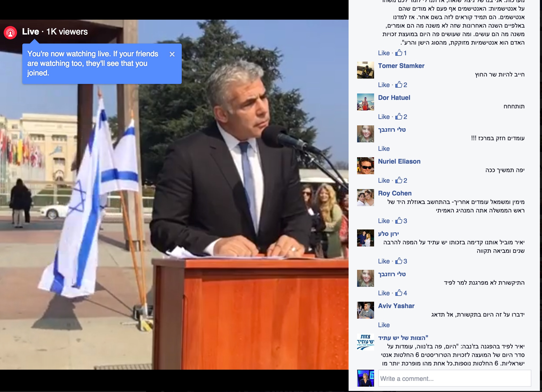Screen dimensions: 542x392
Task: Click the red Live broadcast icon
Action: [10, 33]
